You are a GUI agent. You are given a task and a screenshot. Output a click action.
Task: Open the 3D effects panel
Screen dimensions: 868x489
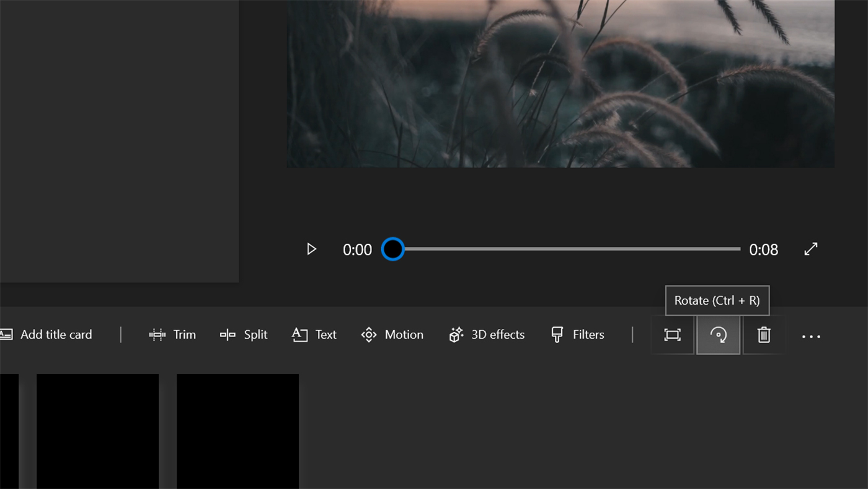point(486,334)
